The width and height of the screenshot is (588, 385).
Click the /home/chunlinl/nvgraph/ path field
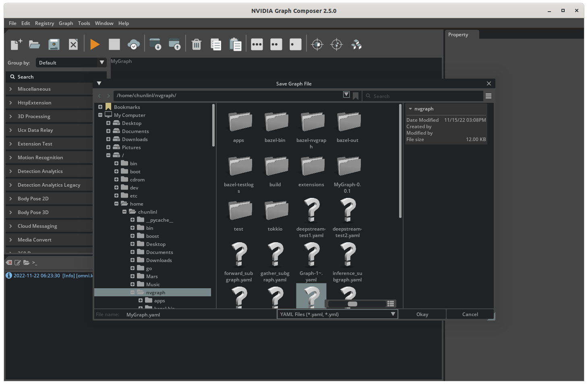click(x=228, y=96)
